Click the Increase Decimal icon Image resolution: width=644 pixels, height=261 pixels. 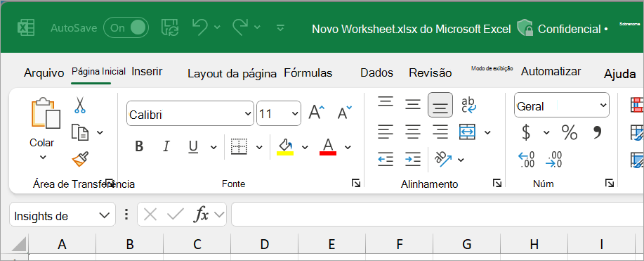tap(527, 160)
